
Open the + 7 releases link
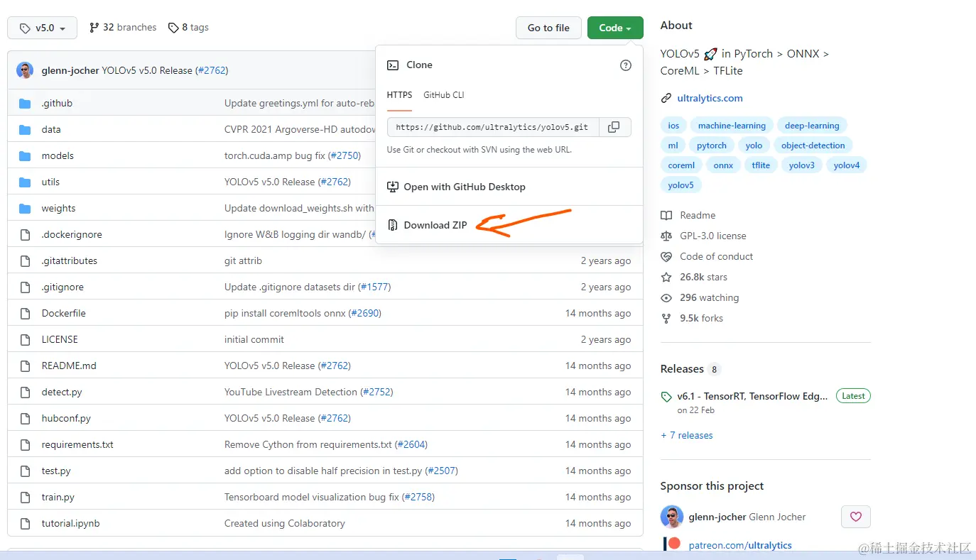687,436
